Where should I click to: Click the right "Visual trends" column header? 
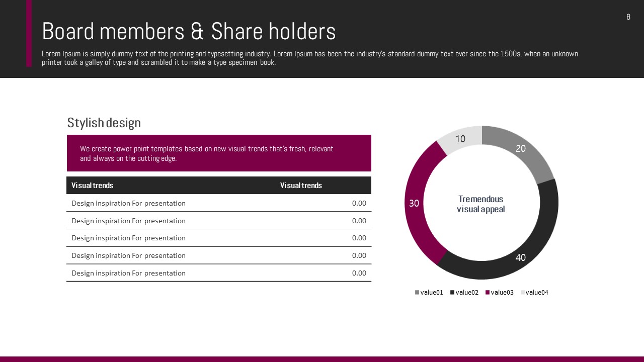tap(301, 186)
